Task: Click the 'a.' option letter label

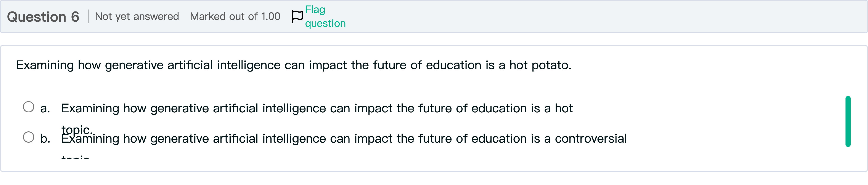Action: point(45,109)
